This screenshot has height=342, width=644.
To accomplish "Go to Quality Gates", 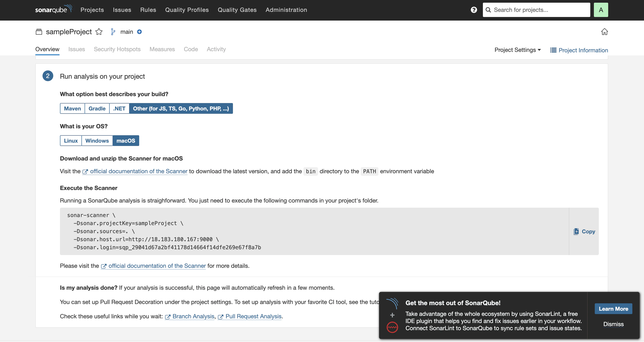I will (237, 10).
